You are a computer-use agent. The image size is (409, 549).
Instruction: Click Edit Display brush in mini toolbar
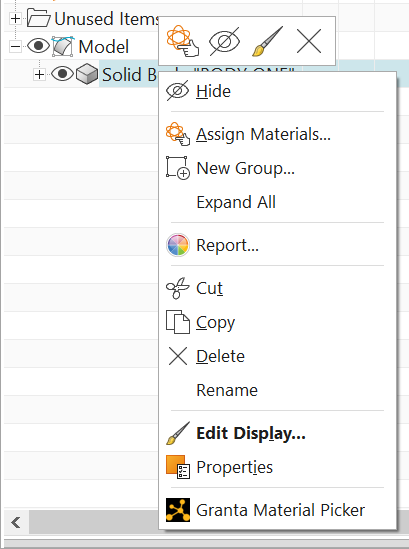click(267, 41)
